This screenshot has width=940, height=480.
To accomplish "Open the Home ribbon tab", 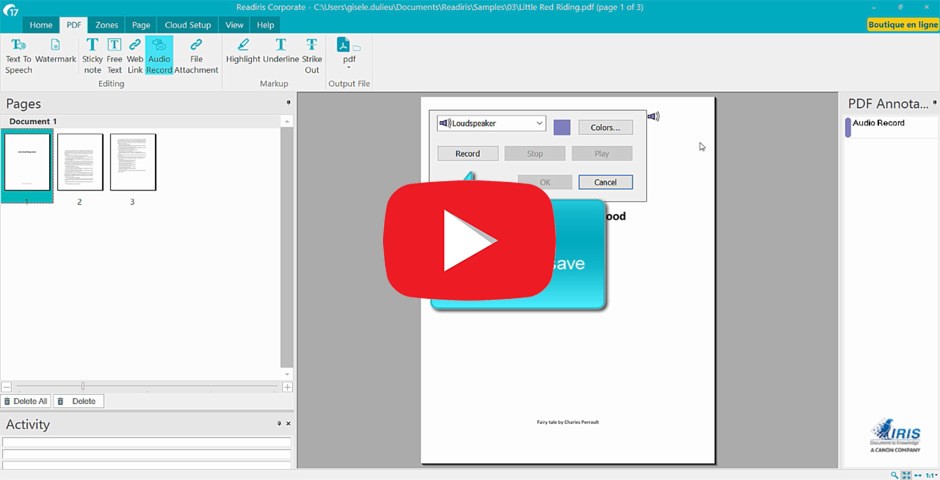I will (x=41, y=25).
